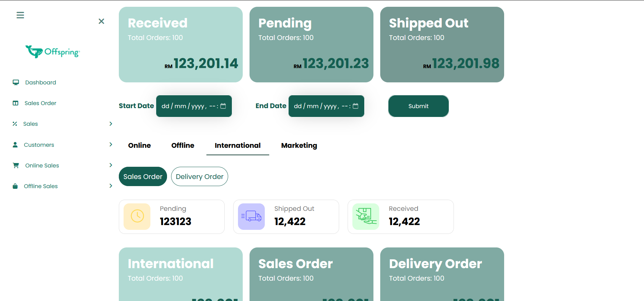
Task: Open Customers sidebar menu item
Action: (39, 145)
